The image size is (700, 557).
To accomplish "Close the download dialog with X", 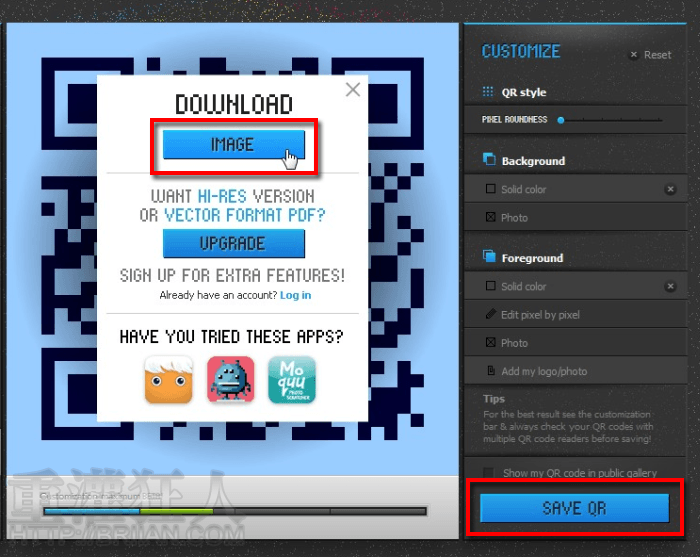I will click(352, 90).
